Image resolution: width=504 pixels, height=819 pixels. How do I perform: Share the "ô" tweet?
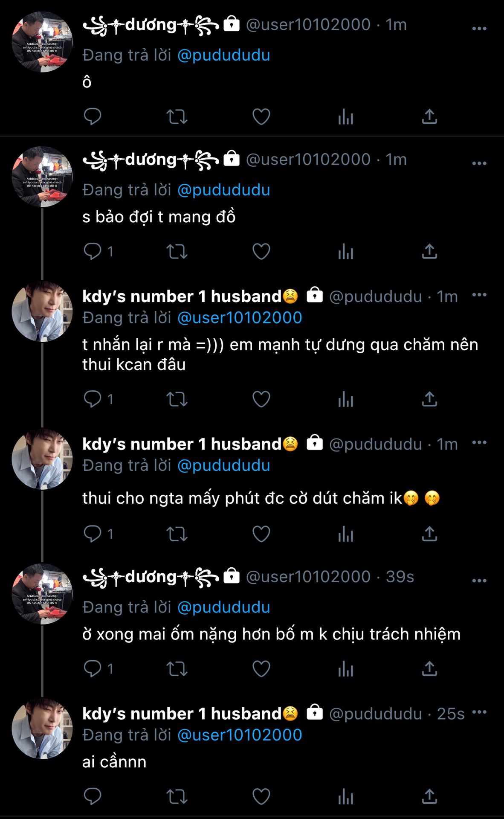click(429, 116)
